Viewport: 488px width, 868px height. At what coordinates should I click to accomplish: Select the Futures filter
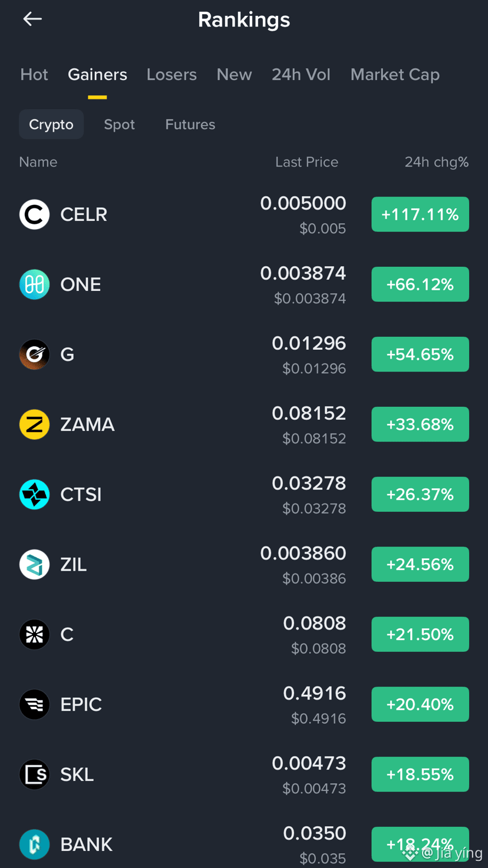pos(190,125)
